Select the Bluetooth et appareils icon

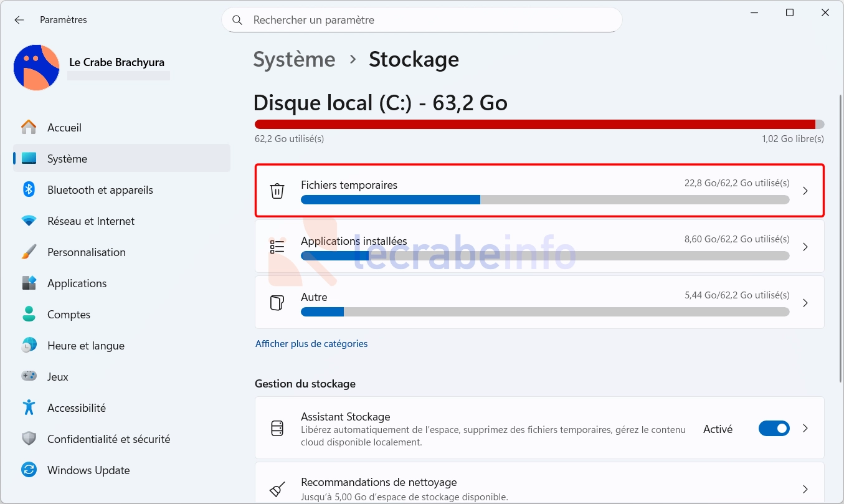[29, 189]
